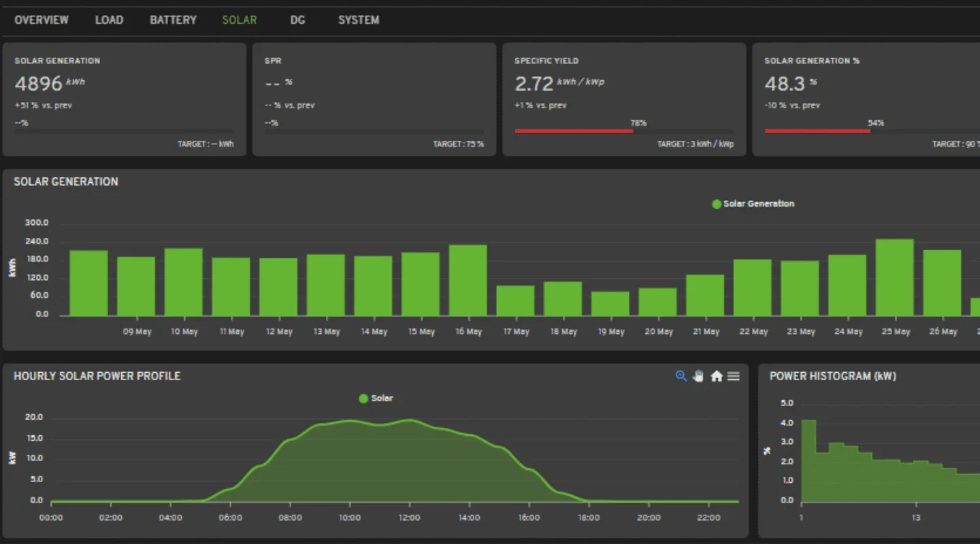Open the hourly chart hamburger menu
Viewport: 980px width, 544px height.
pyautogui.click(x=733, y=376)
